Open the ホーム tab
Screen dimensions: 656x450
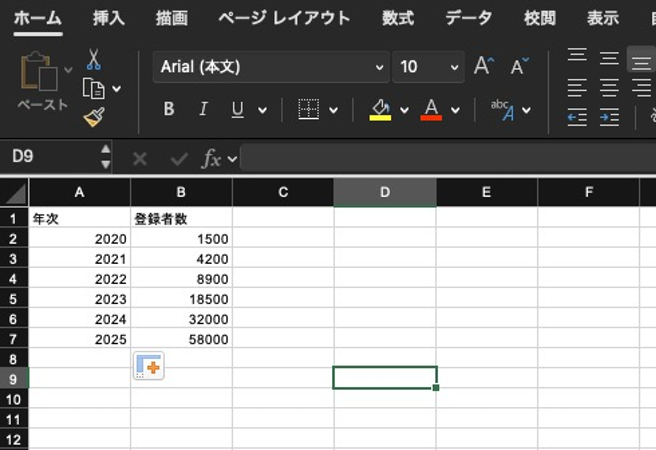(38, 18)
